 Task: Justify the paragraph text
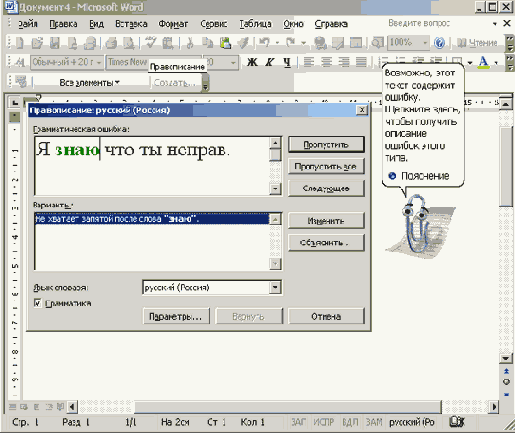click(361, 62)
